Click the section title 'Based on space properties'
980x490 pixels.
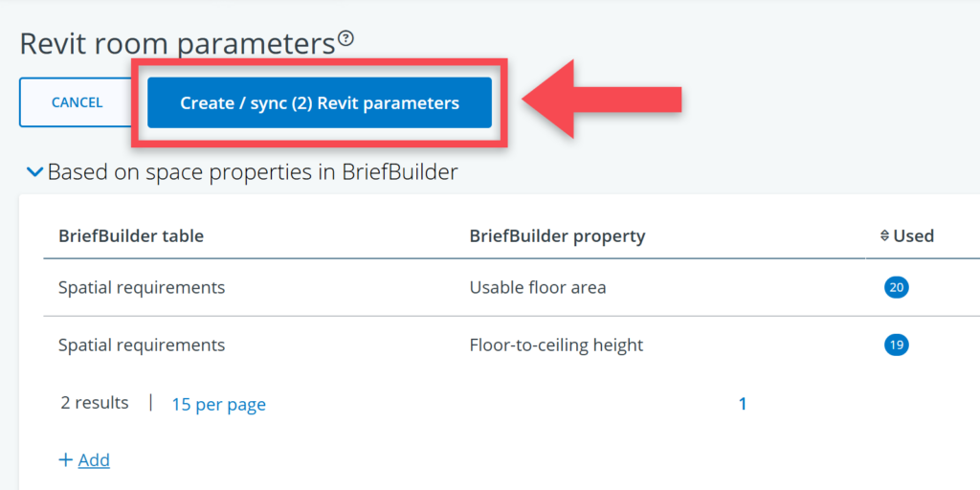click(x=253, y=172)
